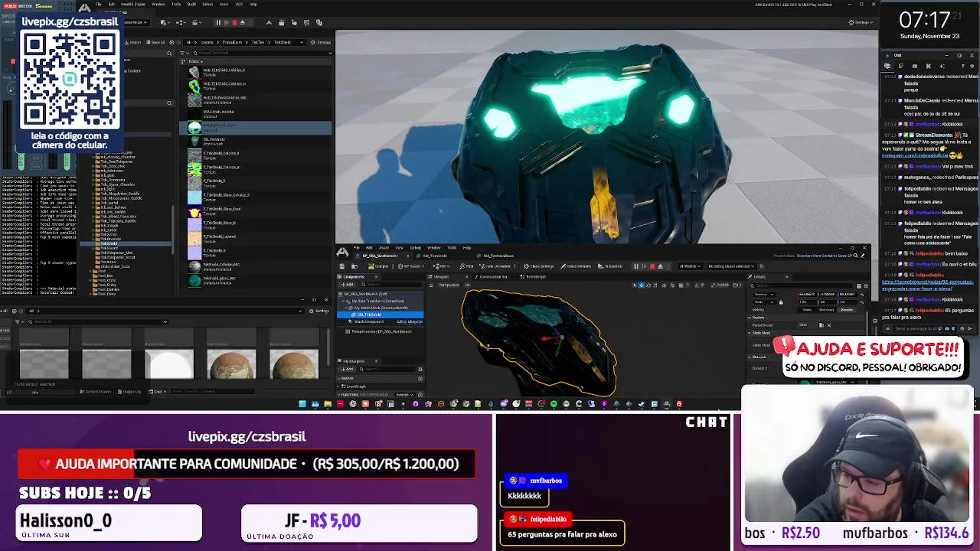Open filter icon beside asset search
This screenshot has height=551, width=980.
(184, 53)
